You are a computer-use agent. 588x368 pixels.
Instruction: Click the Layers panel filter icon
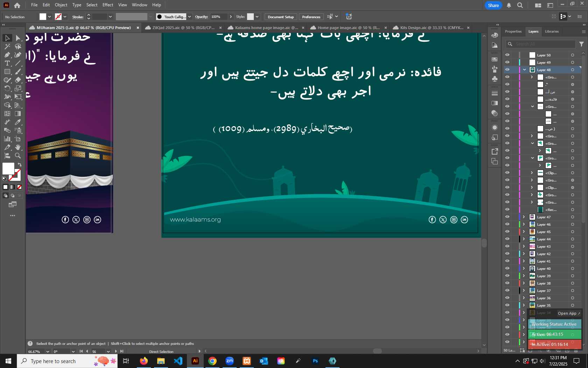[x=581, y=44]
